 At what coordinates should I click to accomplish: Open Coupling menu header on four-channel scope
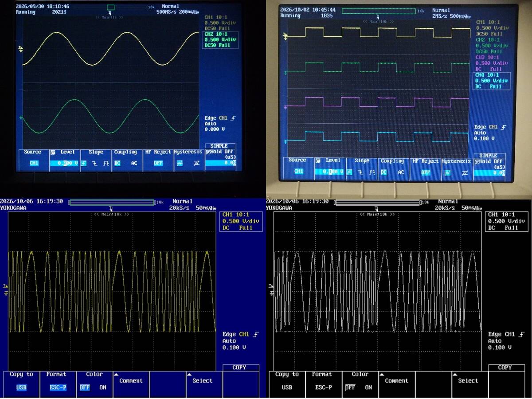(392, 161)
